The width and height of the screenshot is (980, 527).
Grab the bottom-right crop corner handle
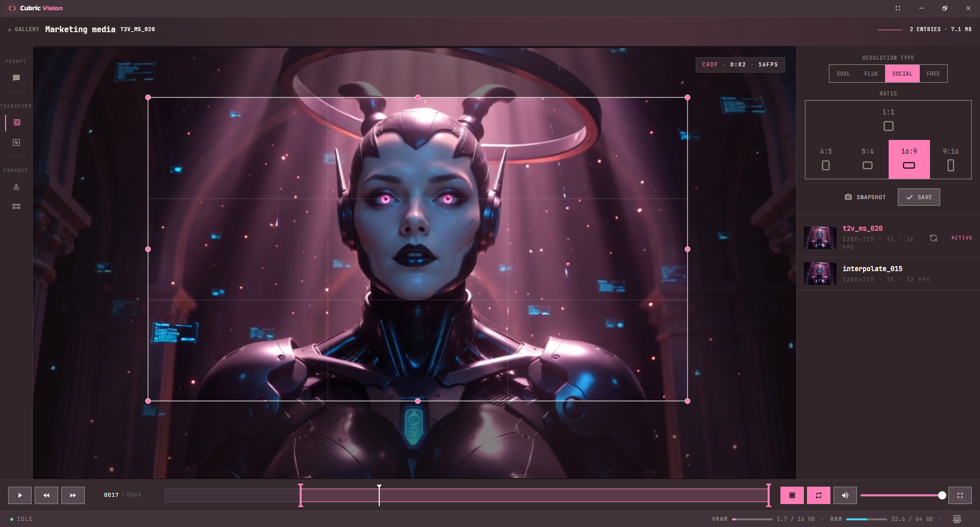(688, 401)
